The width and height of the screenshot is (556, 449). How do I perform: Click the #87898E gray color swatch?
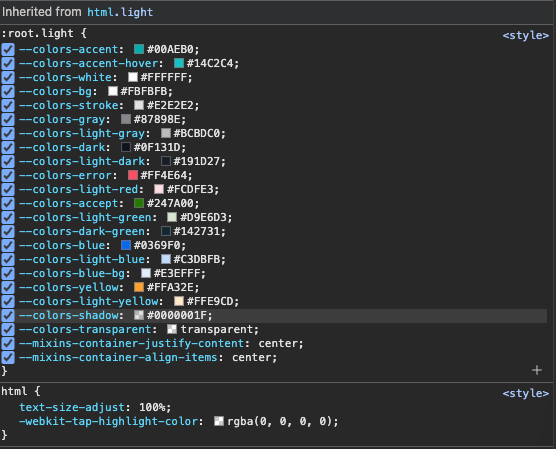(126, 119)
